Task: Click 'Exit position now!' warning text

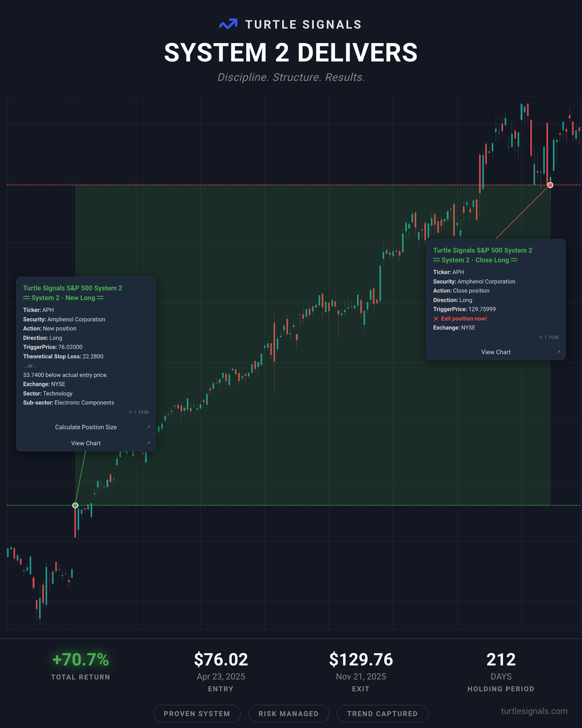Action: [x=464, y=319]
